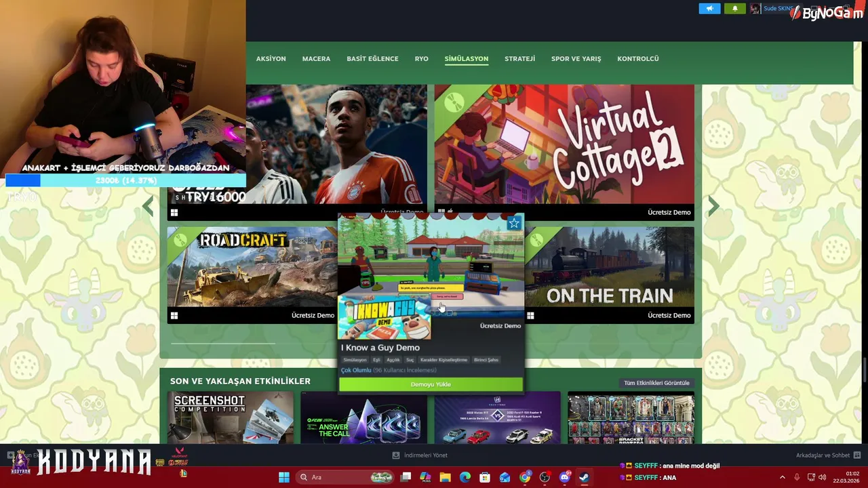Click Ücretsiz Demo label under On The Train
Screen dimensions: 868x488
(x=669, y=315)
